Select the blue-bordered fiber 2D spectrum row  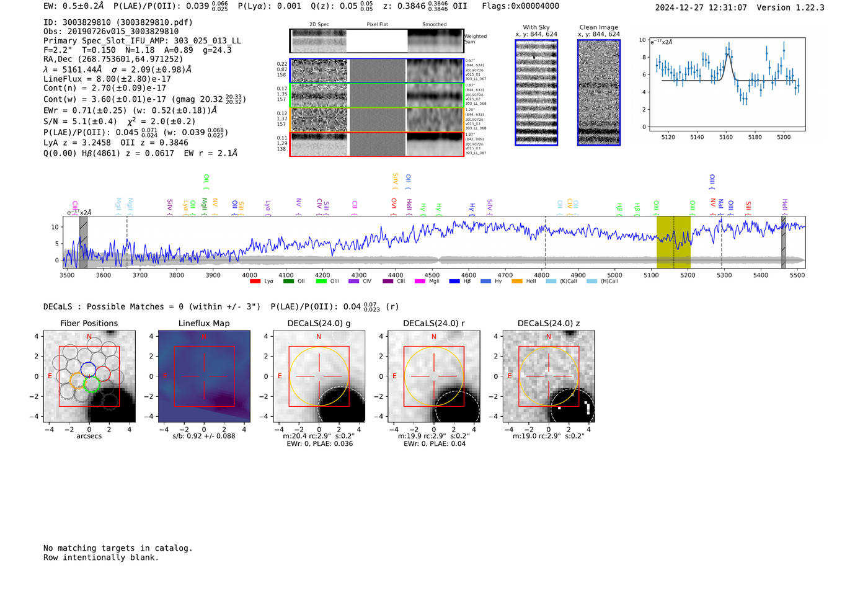click(377, 71)
